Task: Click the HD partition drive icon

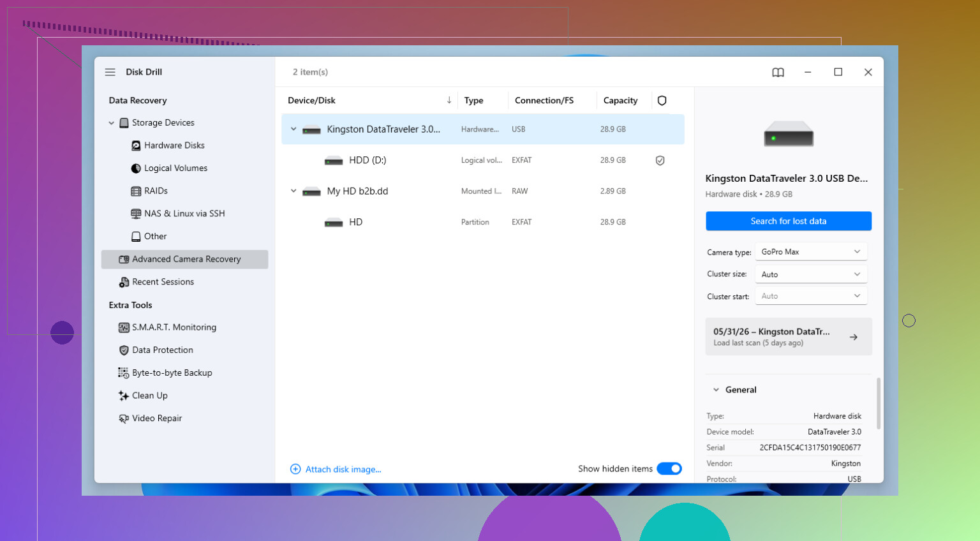Action: (x=334, y=222)
